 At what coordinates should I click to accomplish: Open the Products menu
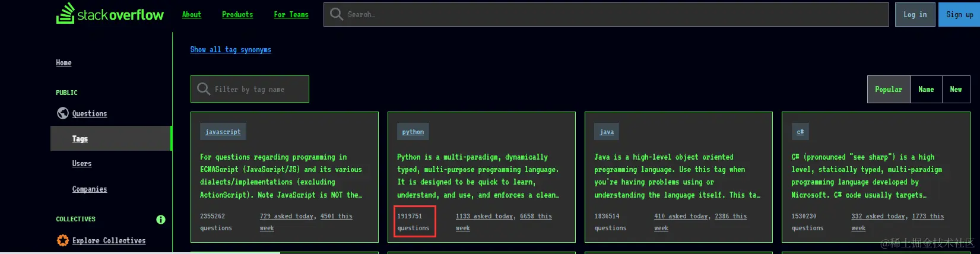[x=237, y=15]
